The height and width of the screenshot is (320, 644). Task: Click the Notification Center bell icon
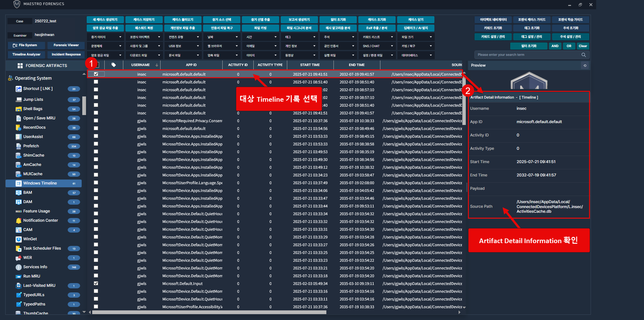coord(18,220)
